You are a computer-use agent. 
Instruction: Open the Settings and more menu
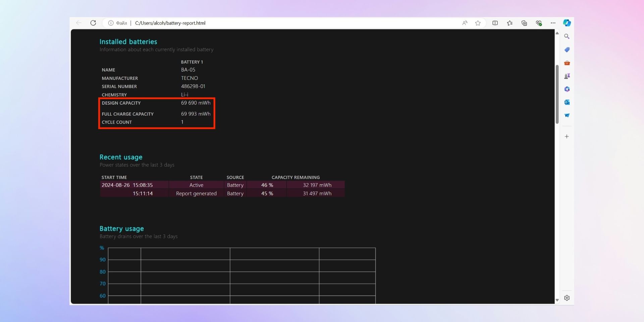(553, 23)
